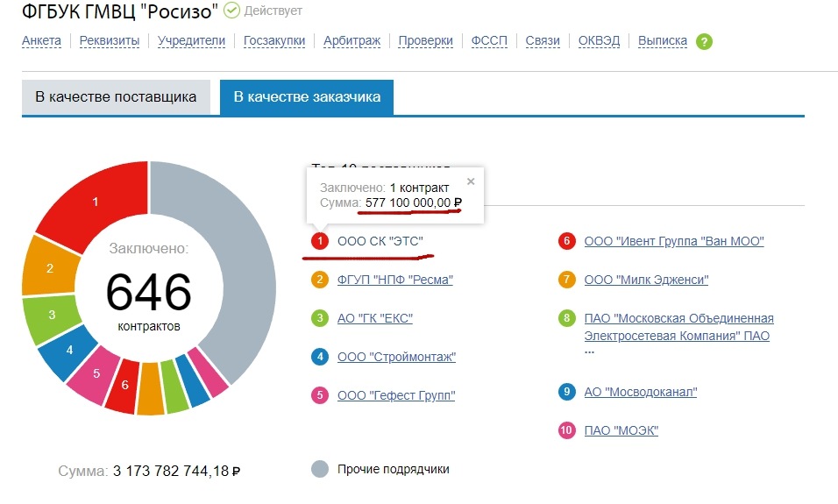Viewport: 838px width, 504px height.
Task: Click the tooltip sum '577 100 000,00 ₽'
Action: [x=414, y=202]
